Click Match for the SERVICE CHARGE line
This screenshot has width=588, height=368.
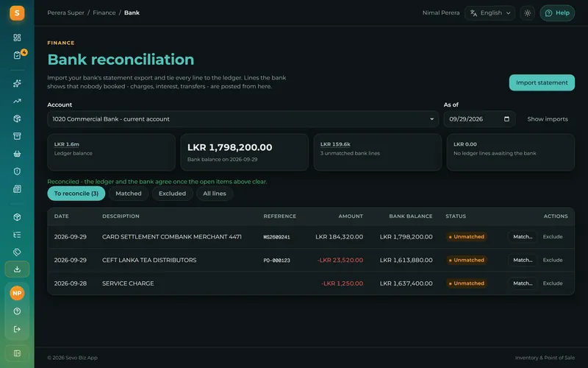[x=523, y=283]
